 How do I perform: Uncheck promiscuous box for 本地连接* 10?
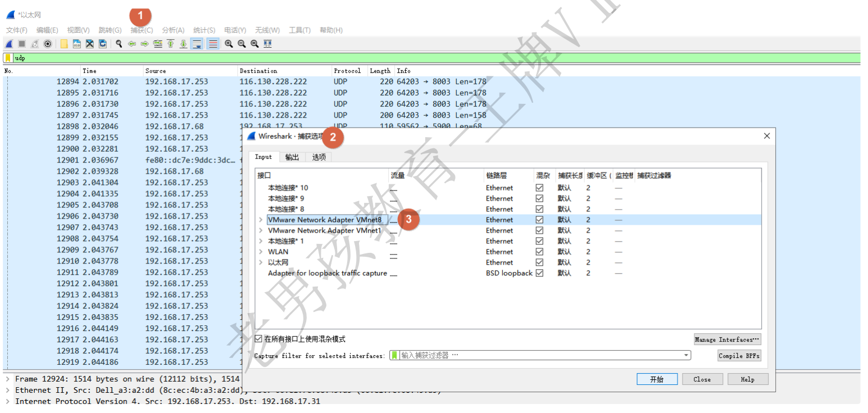pos(540,188)
